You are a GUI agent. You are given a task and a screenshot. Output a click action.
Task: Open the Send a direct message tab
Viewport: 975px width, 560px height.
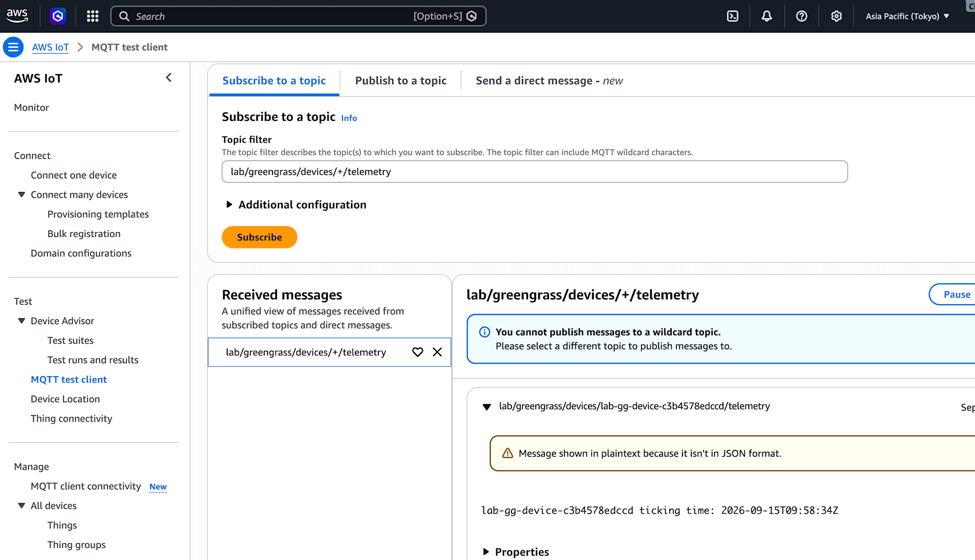549,81
